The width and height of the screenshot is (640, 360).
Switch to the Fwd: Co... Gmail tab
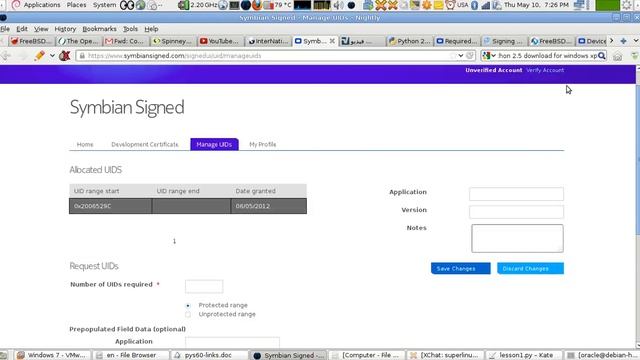point(125,41)
